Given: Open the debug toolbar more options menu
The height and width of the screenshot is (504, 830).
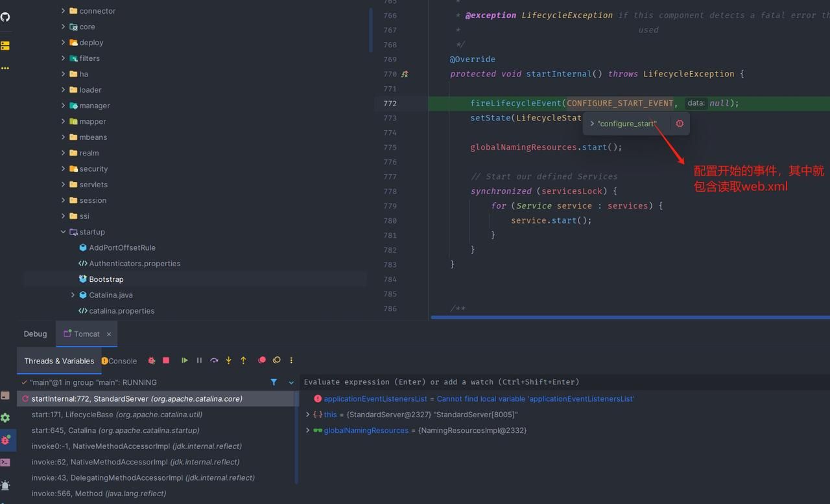Looking at the screenshot, I should pos(291,360).
